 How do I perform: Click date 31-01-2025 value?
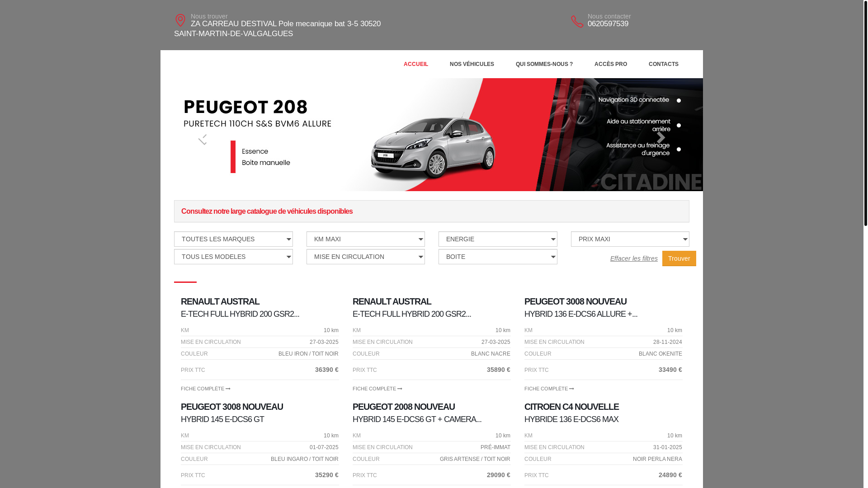pyautogui.click(x=667, y=447)
